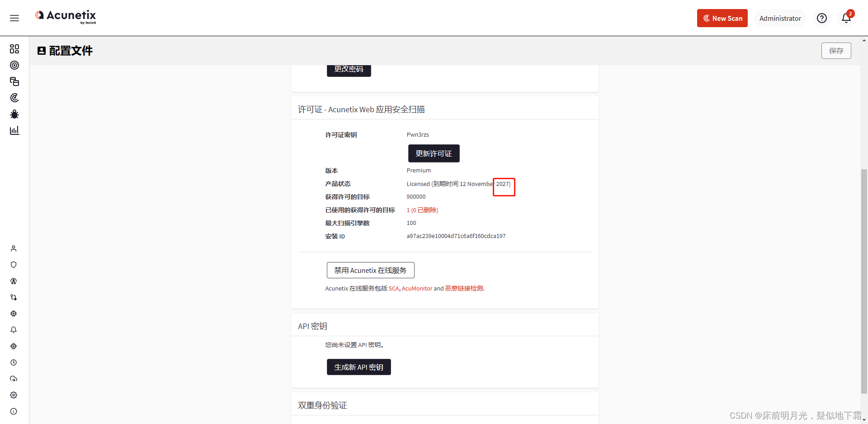Open Settings via the gear icon

(x=14, y=395)
